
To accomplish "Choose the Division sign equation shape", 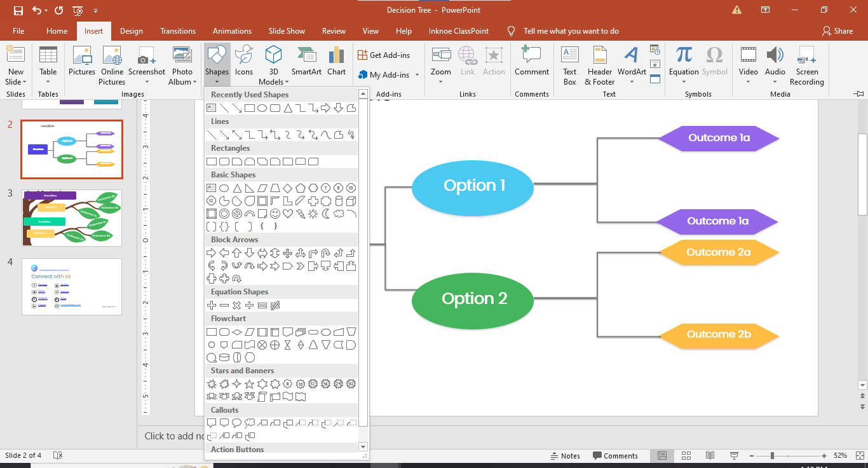I will tap(250, 305).
